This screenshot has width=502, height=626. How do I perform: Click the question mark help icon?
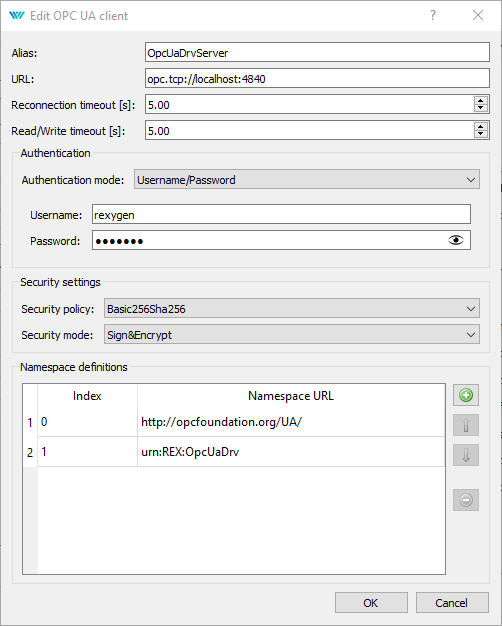click(x=433, y=15)
